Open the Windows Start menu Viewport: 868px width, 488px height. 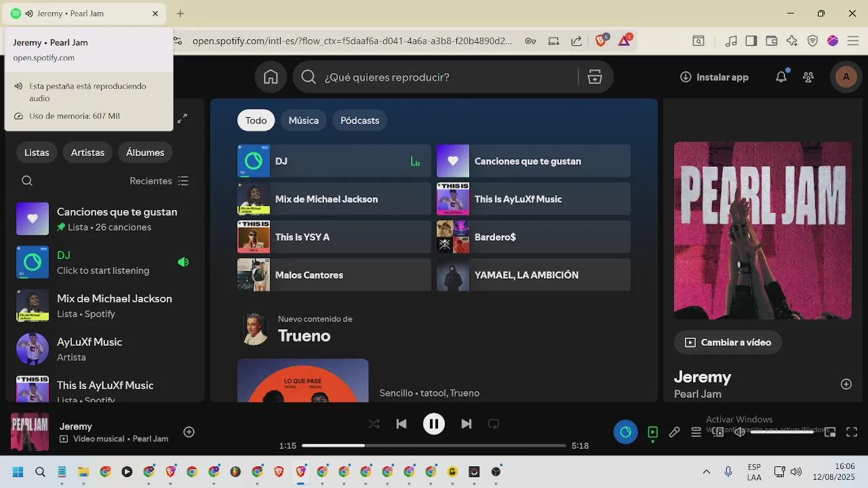pyautogui.click(x=18, y=472)
